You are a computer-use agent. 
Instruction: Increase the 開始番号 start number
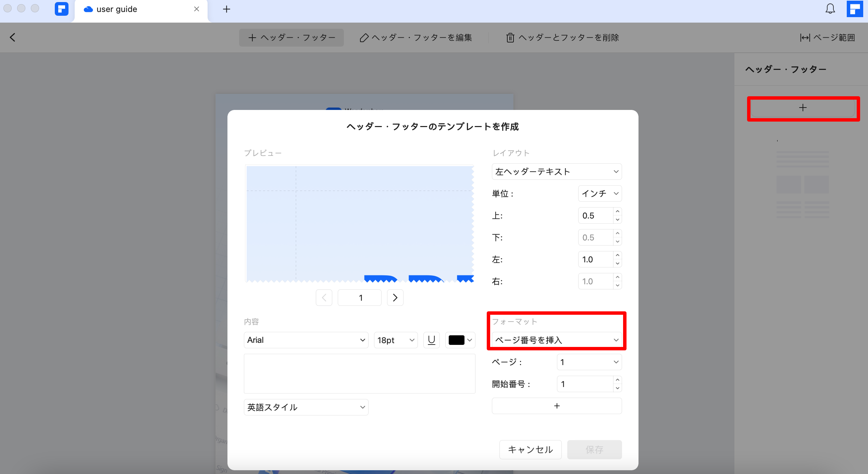(617, 380)
